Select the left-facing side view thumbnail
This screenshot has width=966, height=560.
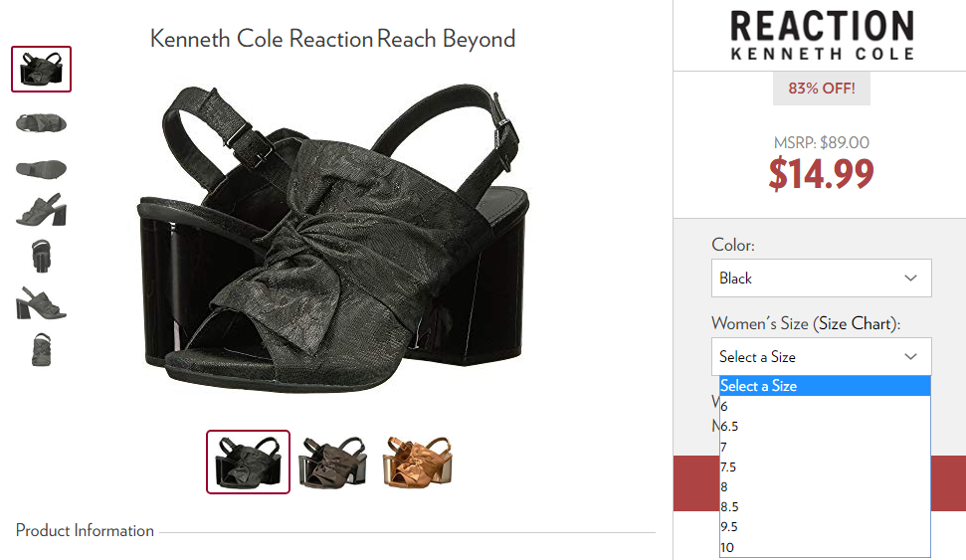[41, 302]
